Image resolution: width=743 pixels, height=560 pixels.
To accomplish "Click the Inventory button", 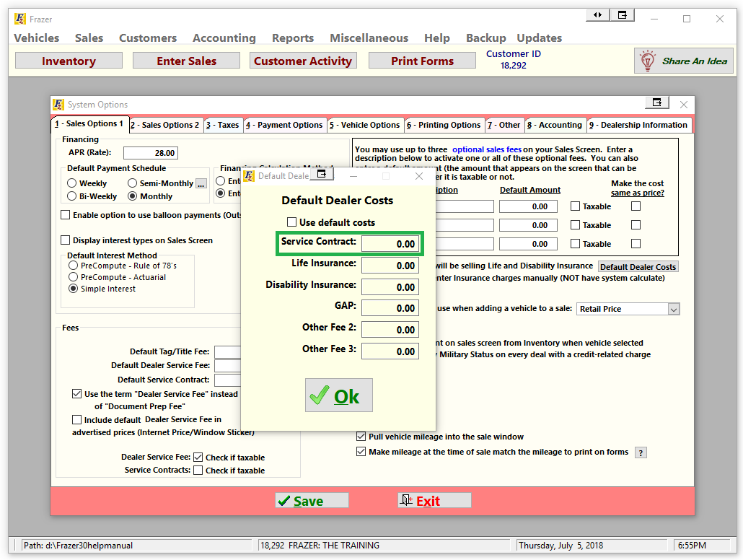I will pyautogui.click(x=69, y=61).
